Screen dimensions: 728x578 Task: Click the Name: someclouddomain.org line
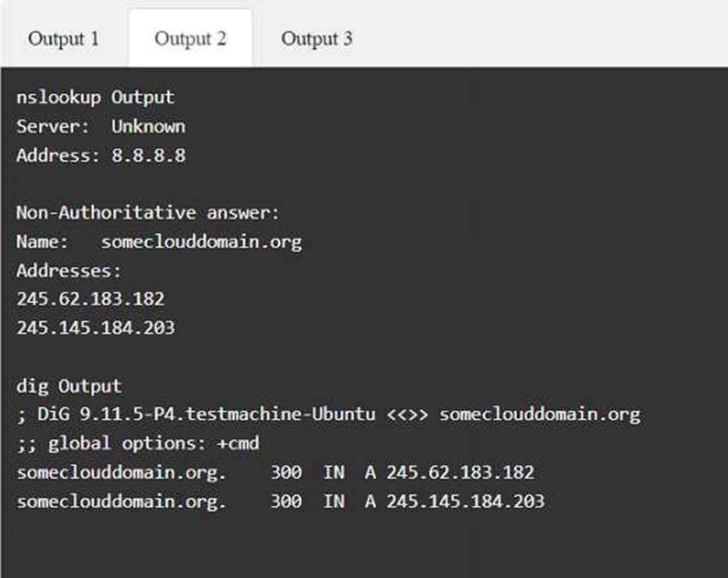159,242
